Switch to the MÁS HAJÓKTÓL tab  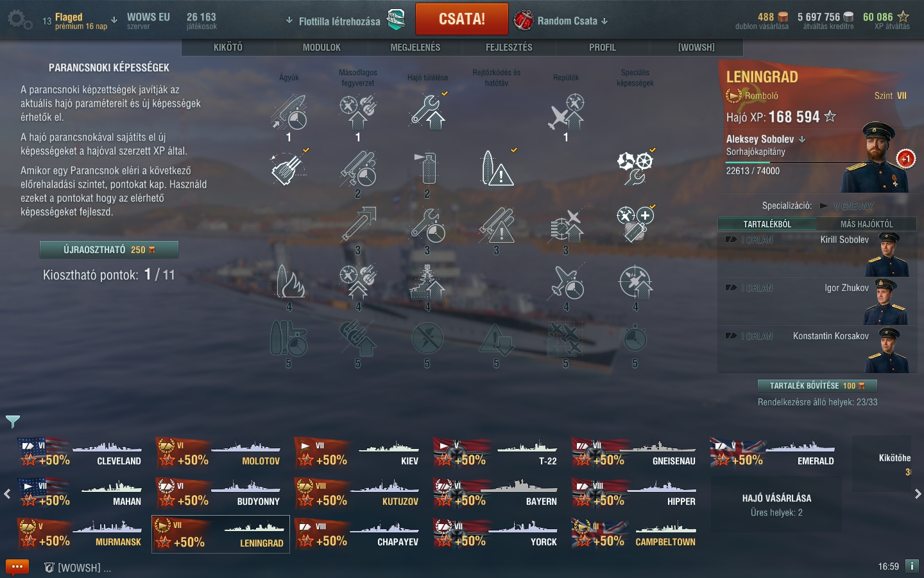click(x=866, y=224)
